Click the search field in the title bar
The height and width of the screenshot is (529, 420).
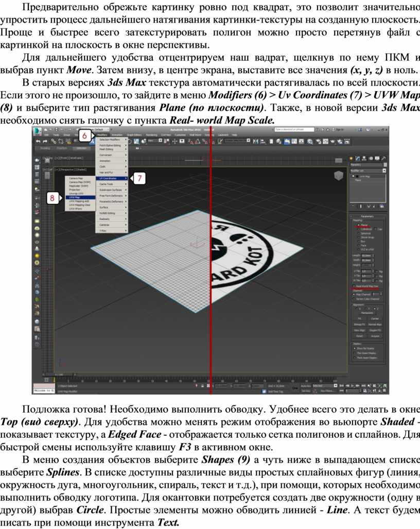coord(294,129)
